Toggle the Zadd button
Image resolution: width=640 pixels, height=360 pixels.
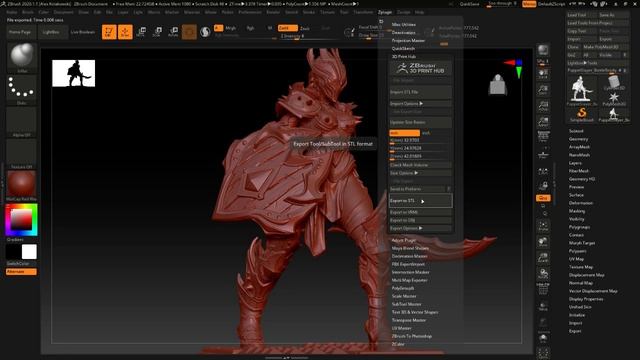(x=287, y=28)
